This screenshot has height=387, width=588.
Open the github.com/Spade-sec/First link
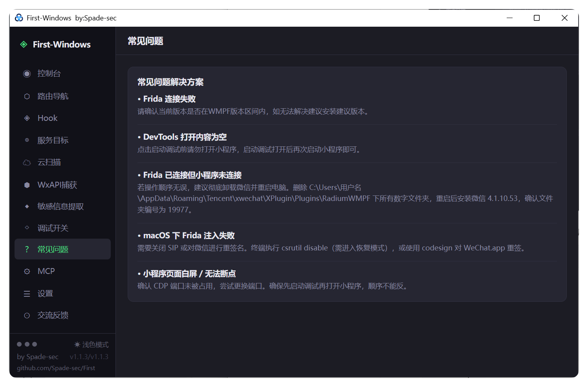click(56, 368)
